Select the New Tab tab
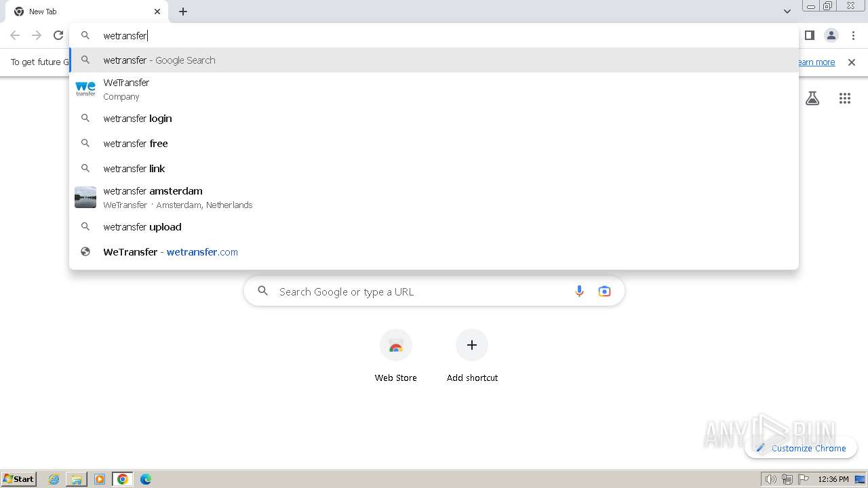This screenshot has height=488, width=868. (88, 12)
